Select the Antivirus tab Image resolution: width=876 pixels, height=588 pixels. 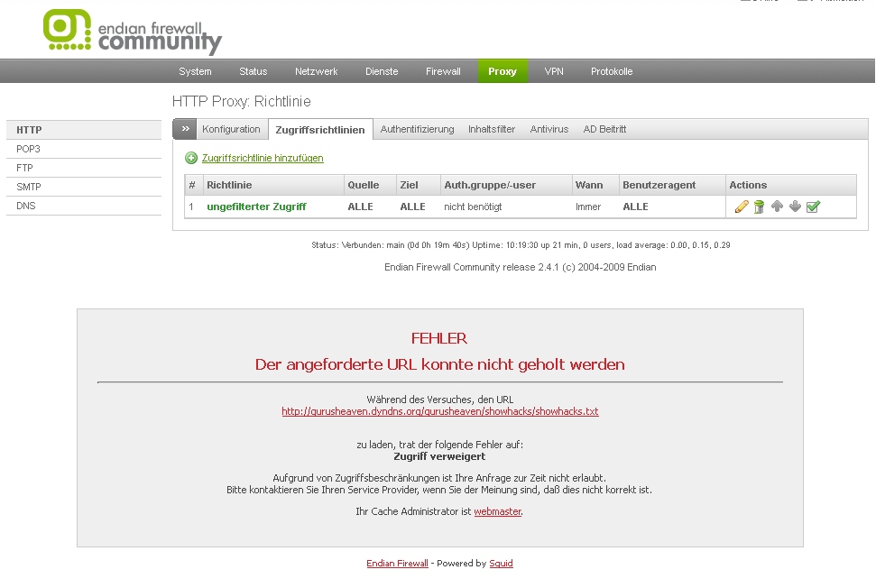point(549,129)
